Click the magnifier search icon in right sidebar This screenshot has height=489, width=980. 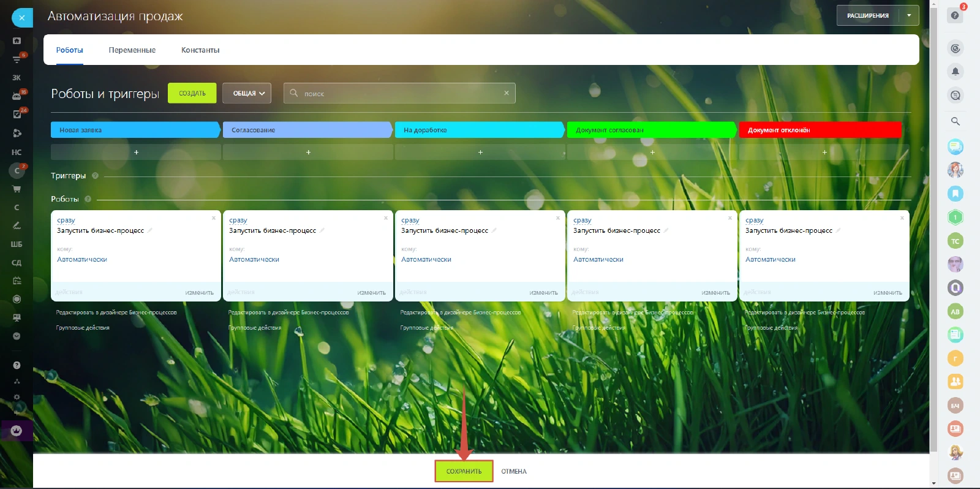click(x=955, y=121)
